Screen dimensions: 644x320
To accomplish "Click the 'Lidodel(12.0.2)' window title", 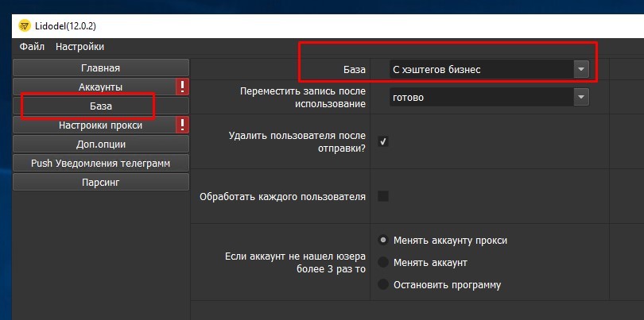I will [66, 26].
